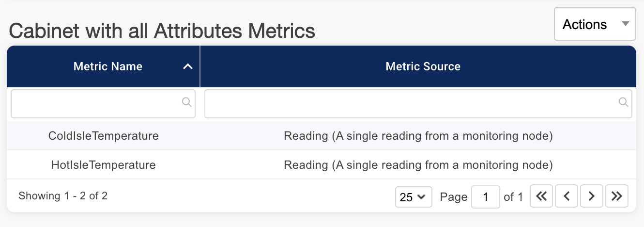The image size is (644, 227).
Task: Click the Cabinet with all Attributes Metrics title
Action: pyautogui.click(x=162, y=31)
